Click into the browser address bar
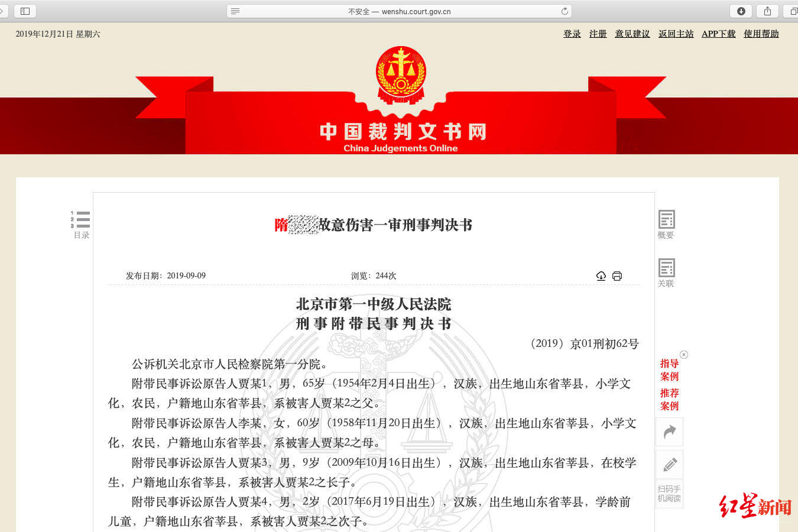This screenshot has height=532, width=798. click(x=399, y=10)
